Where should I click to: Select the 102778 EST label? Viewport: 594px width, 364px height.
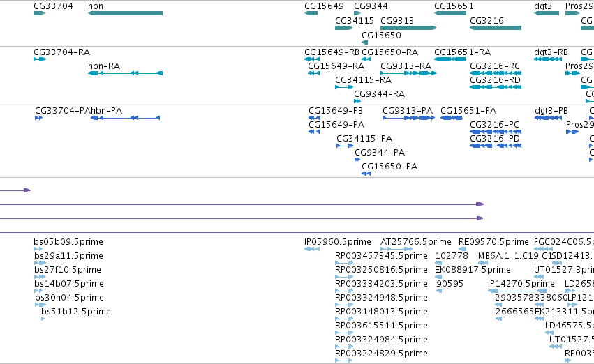pos(452,256)
